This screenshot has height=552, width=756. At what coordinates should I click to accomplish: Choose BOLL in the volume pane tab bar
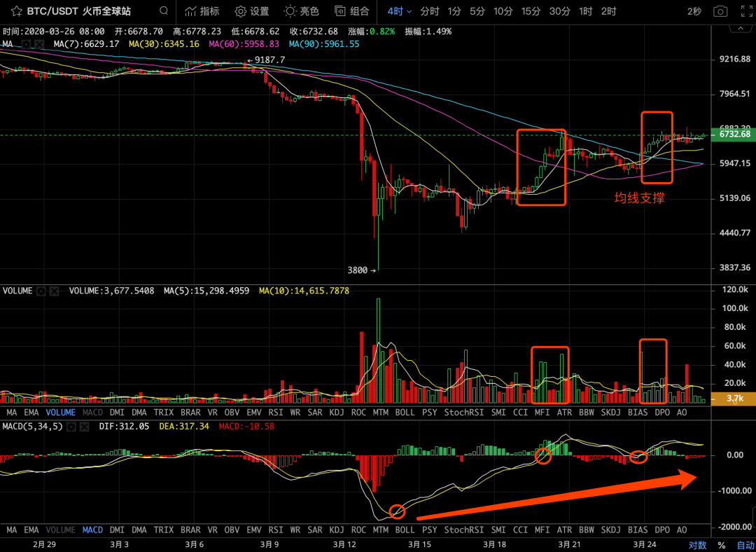(405, 413)
